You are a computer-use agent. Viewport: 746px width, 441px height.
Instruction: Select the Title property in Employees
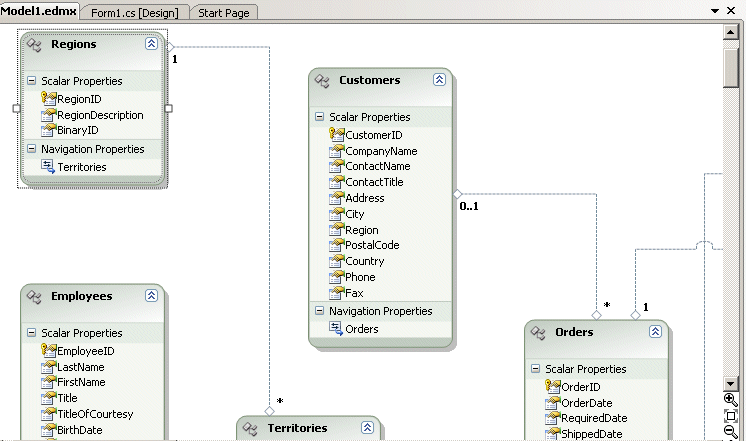pos(67,398)
